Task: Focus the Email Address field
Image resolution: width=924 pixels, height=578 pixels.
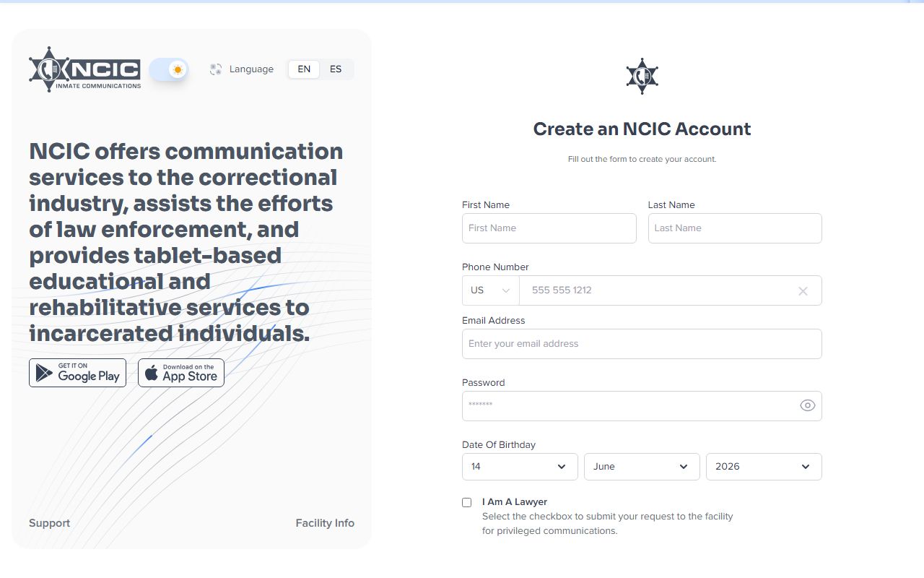Action: point(642,344)
